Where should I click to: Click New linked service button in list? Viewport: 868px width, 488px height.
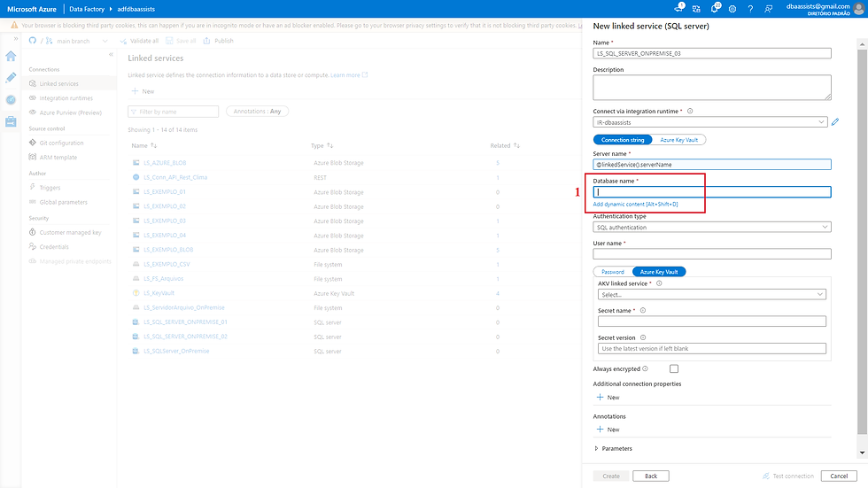[143, 91]
